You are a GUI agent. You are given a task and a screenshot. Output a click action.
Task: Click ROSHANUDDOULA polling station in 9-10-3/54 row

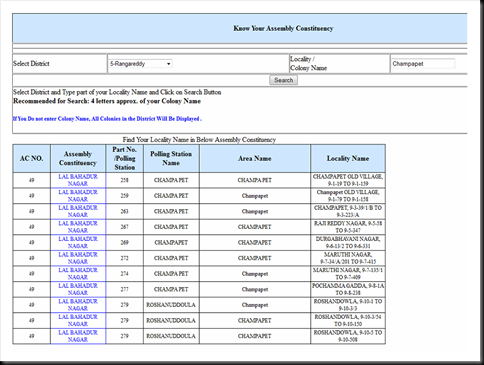pyautogui.click(x=171, y=320)
